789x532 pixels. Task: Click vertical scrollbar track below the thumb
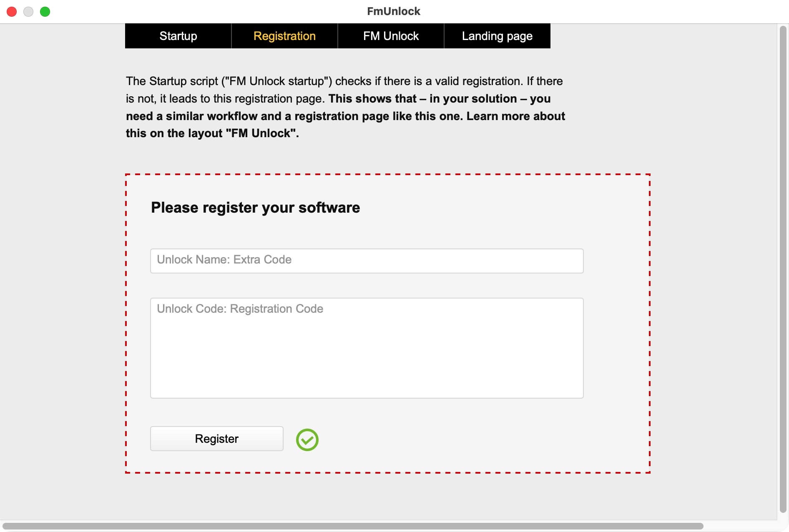pos(783,516)
